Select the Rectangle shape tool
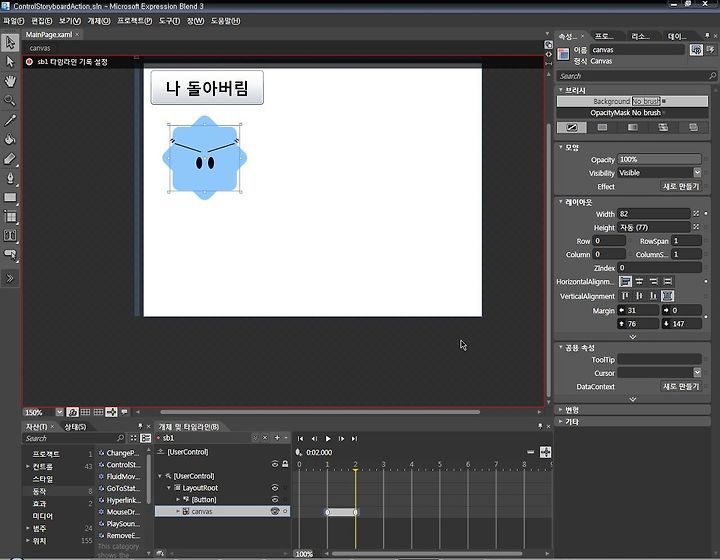The height and width of the screenshot is (560, 720). 10,198
